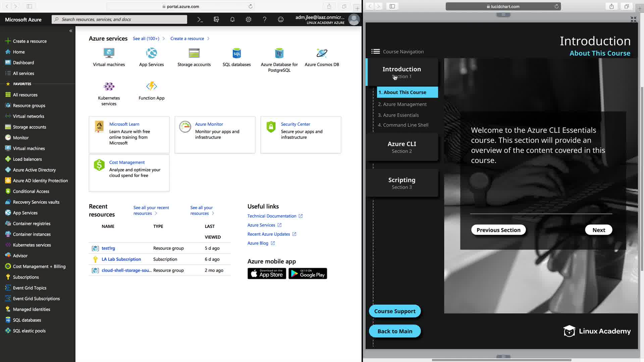Expand the Scripting Section 3
The image size is (644, 362).
(x=401, y=183)
